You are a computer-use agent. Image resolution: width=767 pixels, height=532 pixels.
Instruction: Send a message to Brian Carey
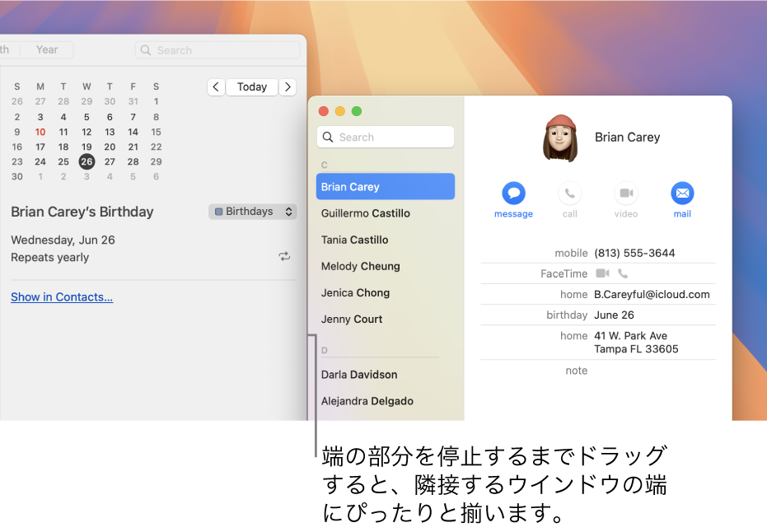click(513, 194)
